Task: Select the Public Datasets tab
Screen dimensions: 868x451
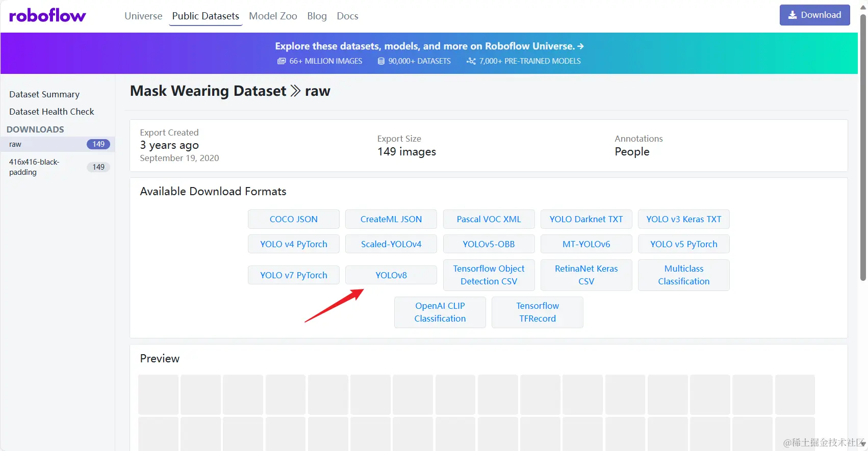Action: click(206, 16)
